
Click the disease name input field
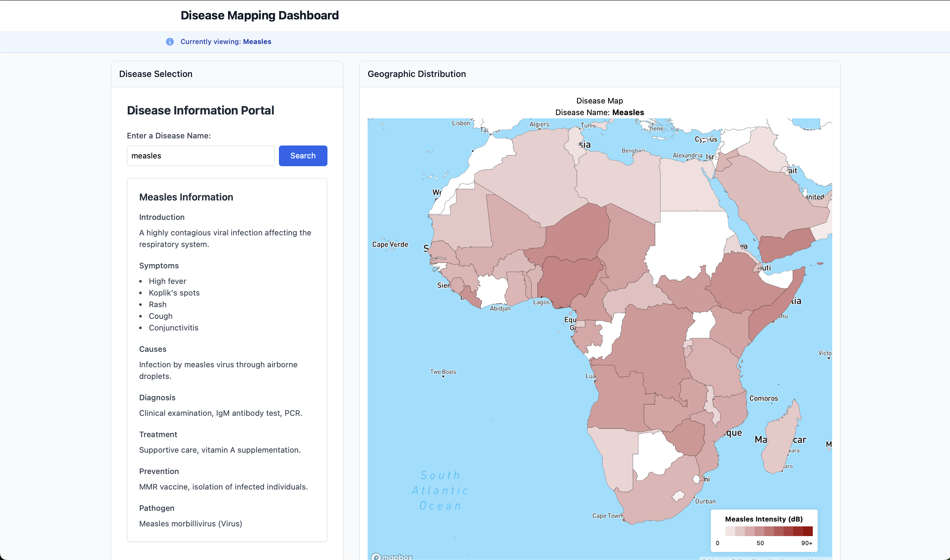coord(201,156)
